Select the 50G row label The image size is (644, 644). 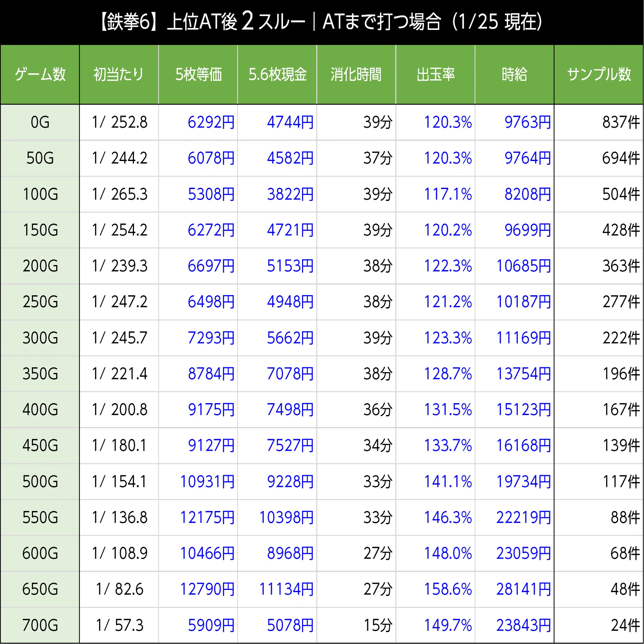40,158
